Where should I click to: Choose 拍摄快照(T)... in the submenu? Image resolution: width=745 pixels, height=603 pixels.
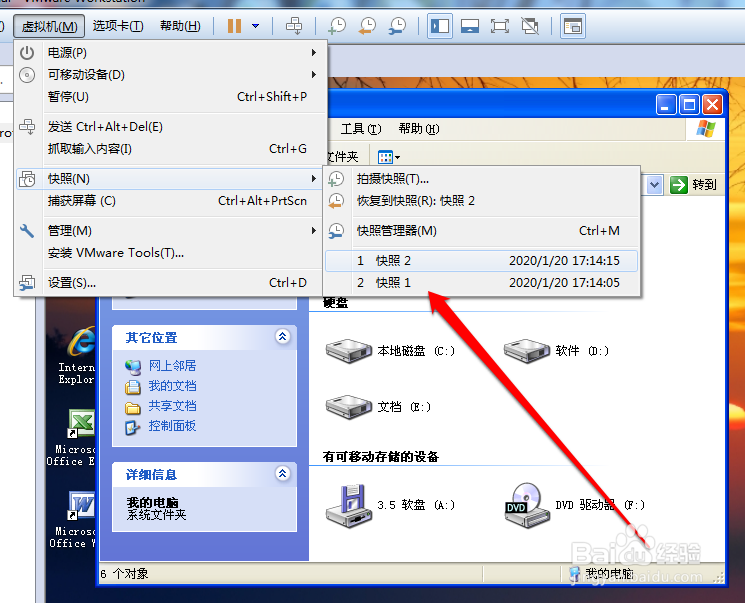(481, 179)
